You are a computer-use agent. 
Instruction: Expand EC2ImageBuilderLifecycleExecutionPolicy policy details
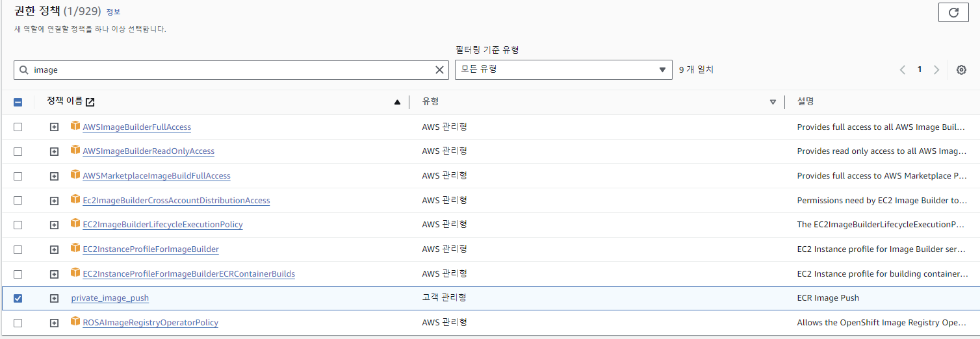coord(55,225)
